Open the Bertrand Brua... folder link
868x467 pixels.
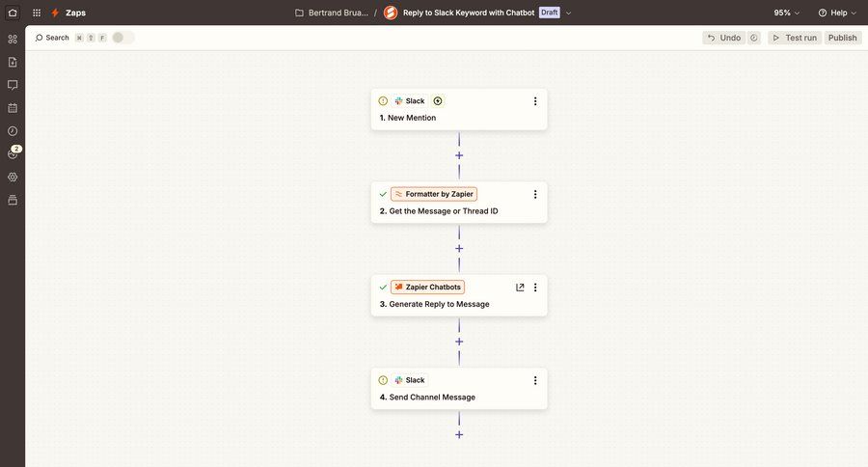[338, 13]
